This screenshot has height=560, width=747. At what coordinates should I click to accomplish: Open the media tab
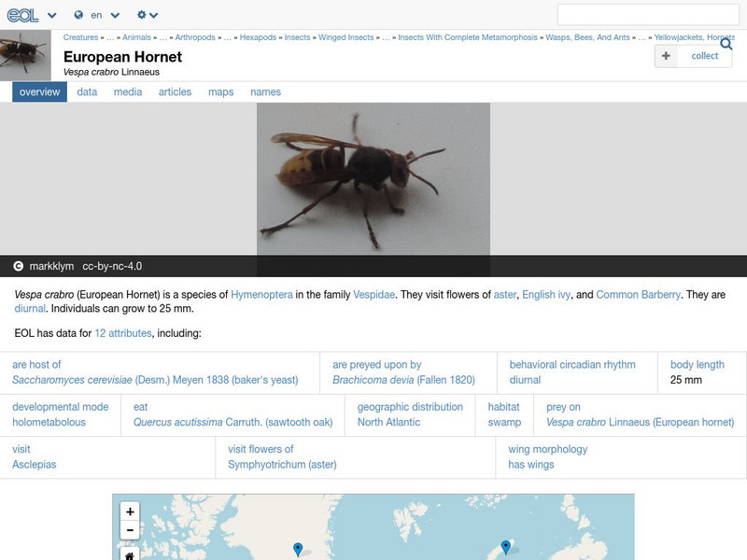coord(128,92)
